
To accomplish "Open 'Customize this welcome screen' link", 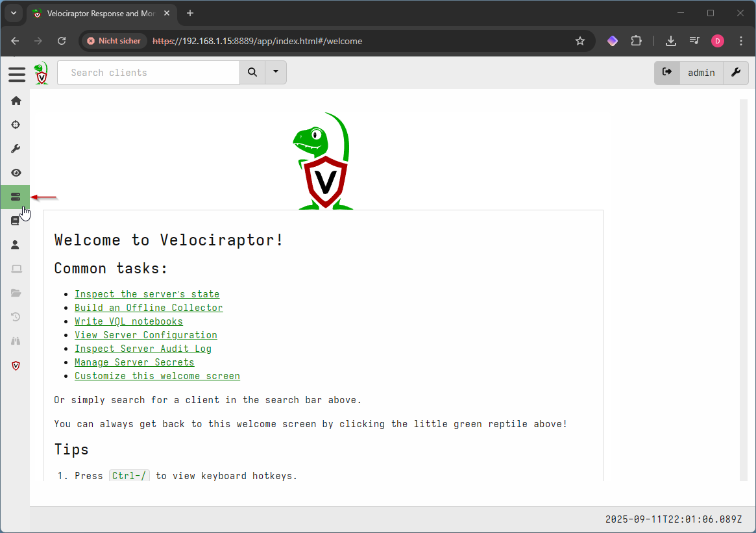I will 157,376.
